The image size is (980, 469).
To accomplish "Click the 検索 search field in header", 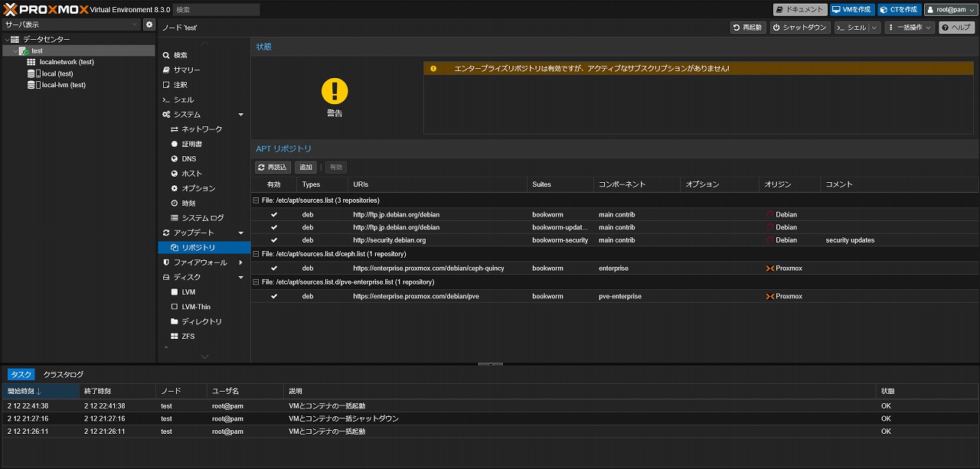I will (216, 10).
